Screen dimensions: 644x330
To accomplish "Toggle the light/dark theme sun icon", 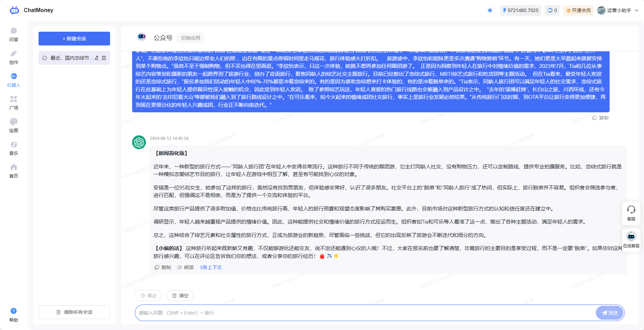I will click(x=490, y=10).
